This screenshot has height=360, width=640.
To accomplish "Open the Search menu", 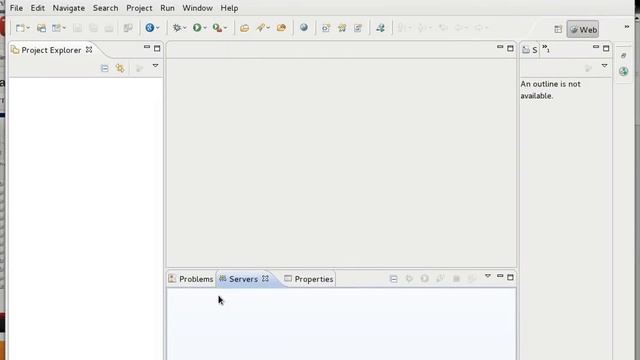I will pos(105,8).
